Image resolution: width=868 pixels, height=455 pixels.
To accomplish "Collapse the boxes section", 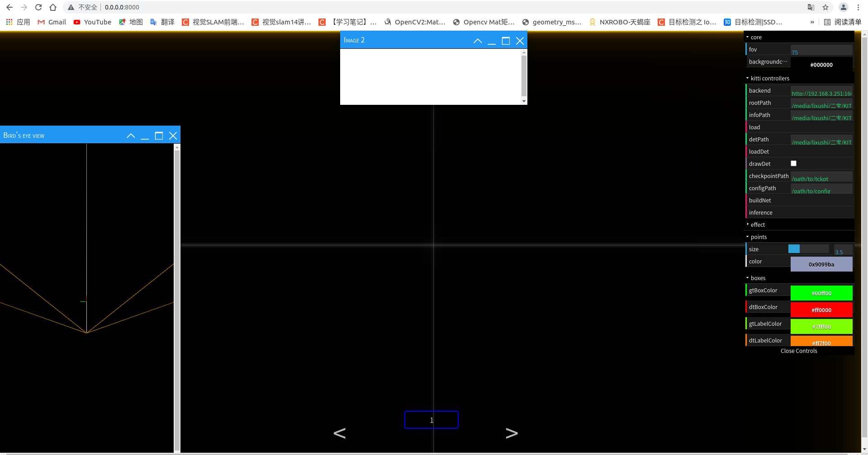I will (x=756, y=278).
